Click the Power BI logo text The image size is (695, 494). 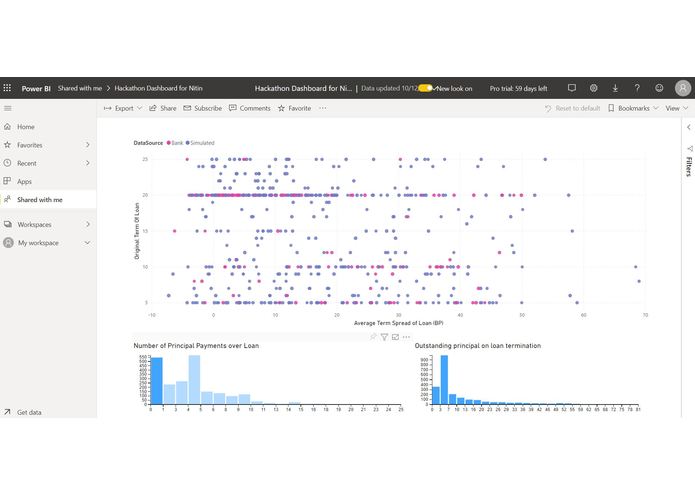point(36,88)
